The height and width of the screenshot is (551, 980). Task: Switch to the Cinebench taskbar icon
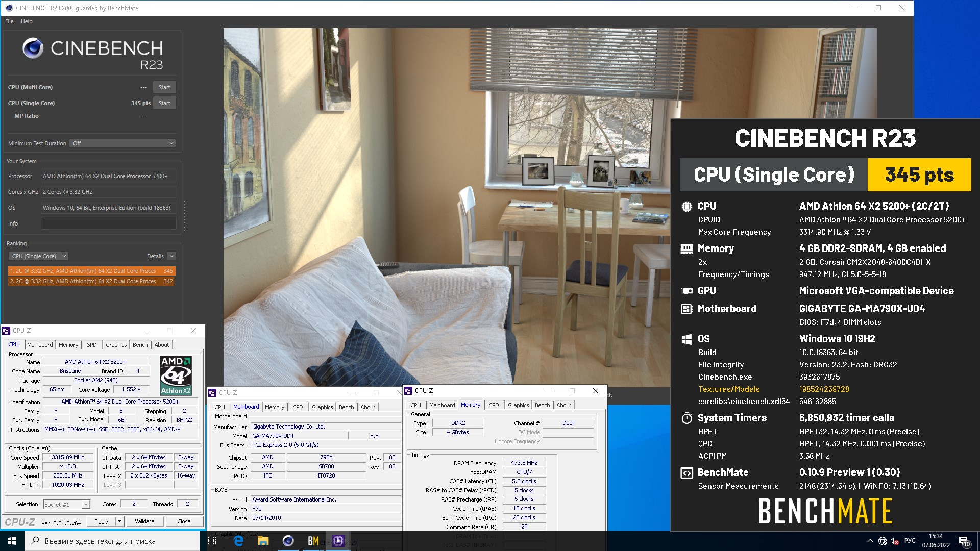[x=288, y=541]
